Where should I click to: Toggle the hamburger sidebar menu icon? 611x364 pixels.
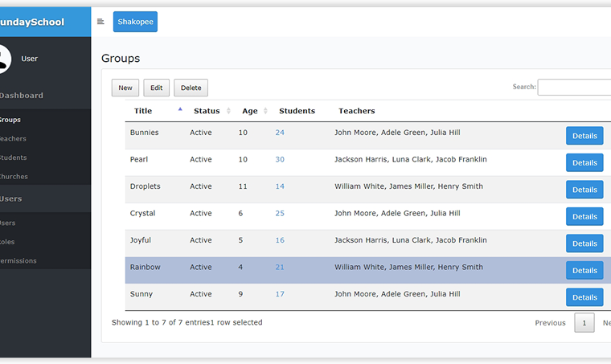(100, 22)
